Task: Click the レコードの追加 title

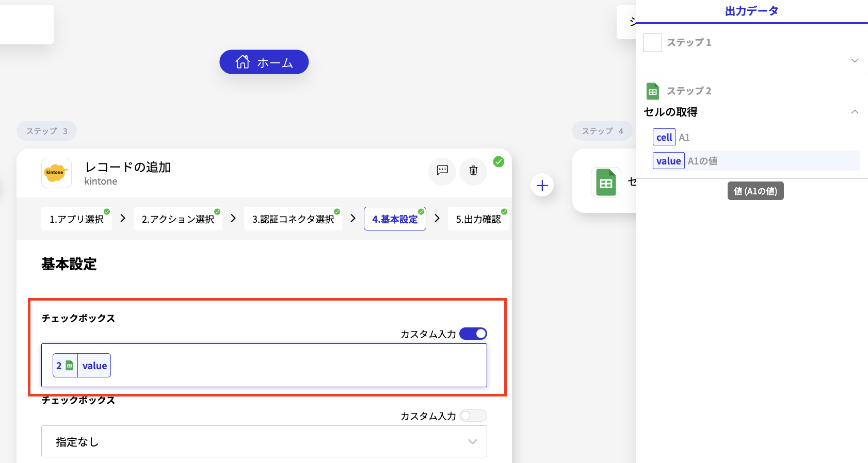Action: [x=127, y=167]
